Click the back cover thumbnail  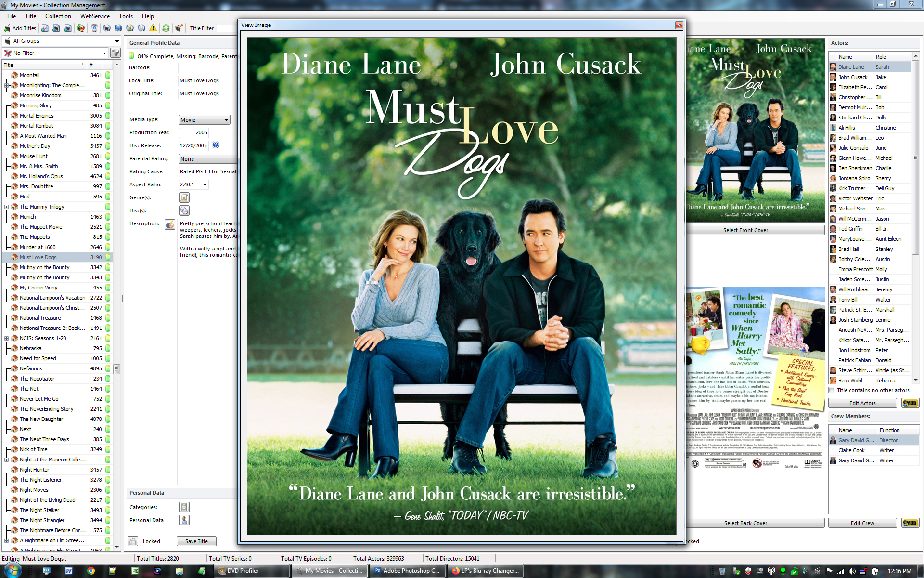(755, 379)
